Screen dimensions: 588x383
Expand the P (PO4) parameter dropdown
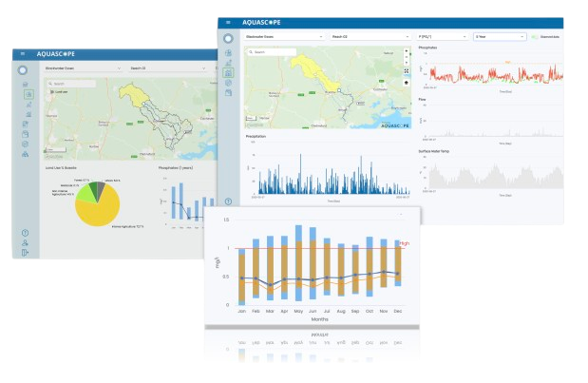click(442, 37)
